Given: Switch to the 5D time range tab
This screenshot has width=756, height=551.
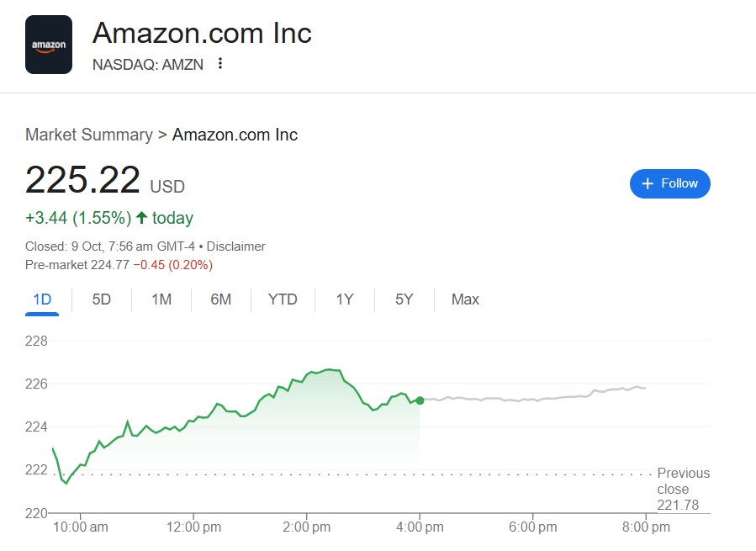Looking at the screenshot, I should pos(101,299).
